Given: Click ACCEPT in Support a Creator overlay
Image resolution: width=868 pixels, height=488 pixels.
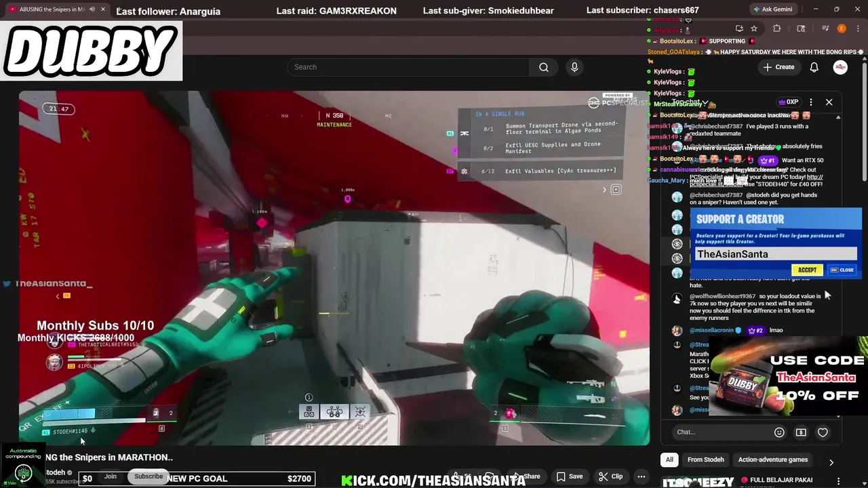Looking at the screenshot, I should pyautogui.click(x=807, y=270).
